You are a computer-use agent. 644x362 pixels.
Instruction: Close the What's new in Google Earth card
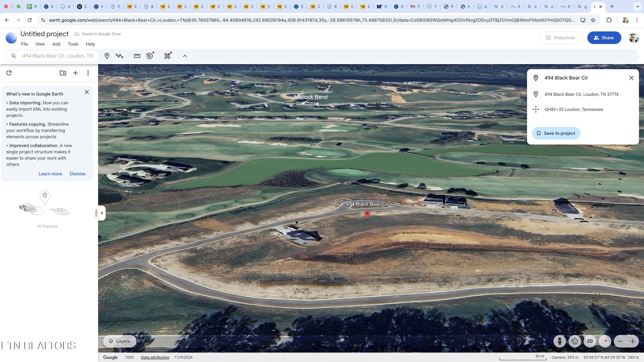coord(87,92)
